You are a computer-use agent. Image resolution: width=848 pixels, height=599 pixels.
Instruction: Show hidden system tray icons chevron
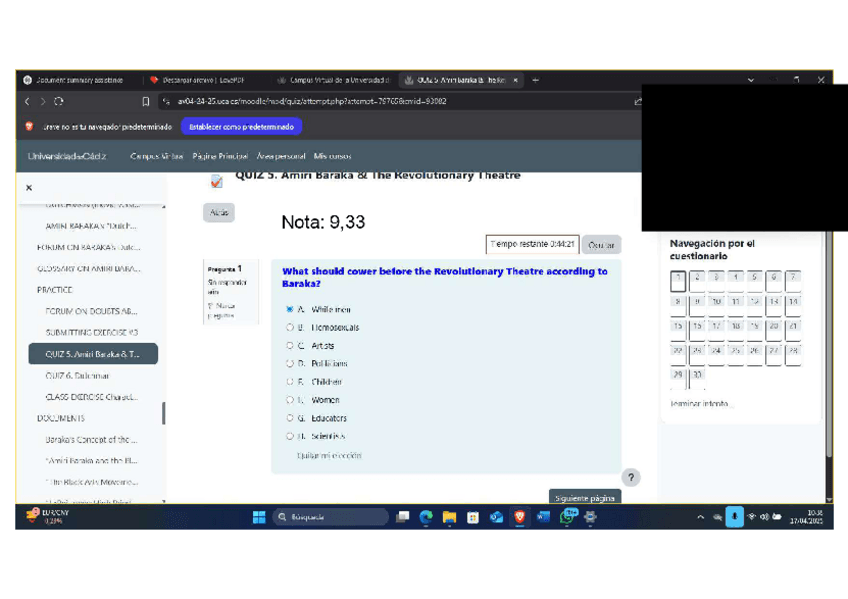pos(700,517)
